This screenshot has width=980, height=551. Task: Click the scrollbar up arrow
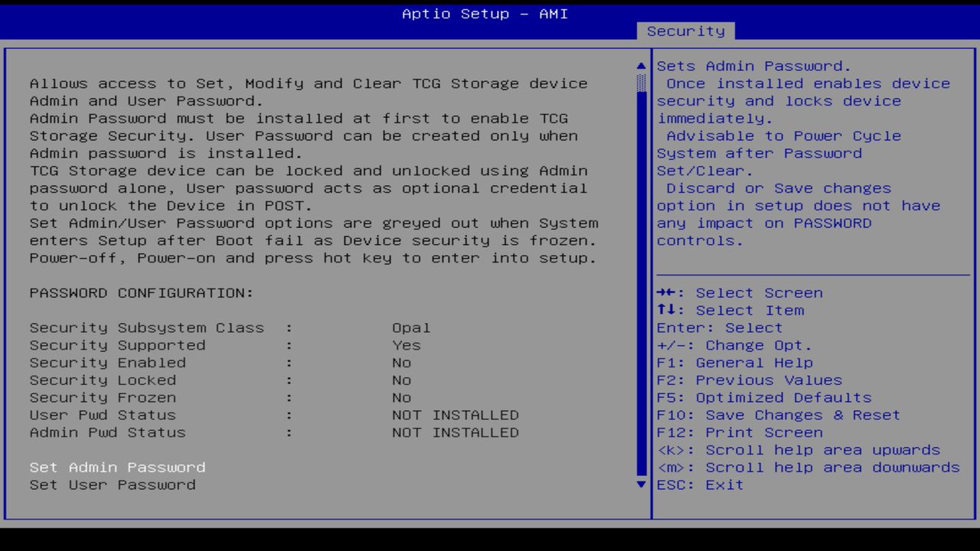640,65
